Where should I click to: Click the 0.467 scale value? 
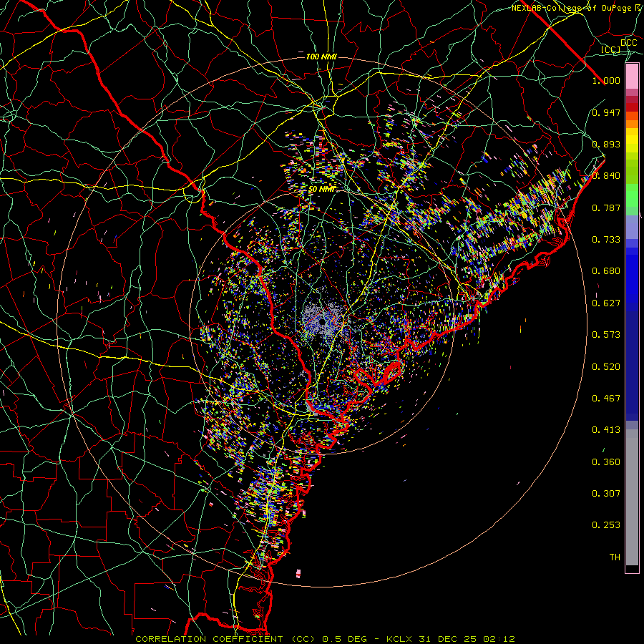click(x=606, y=399)
